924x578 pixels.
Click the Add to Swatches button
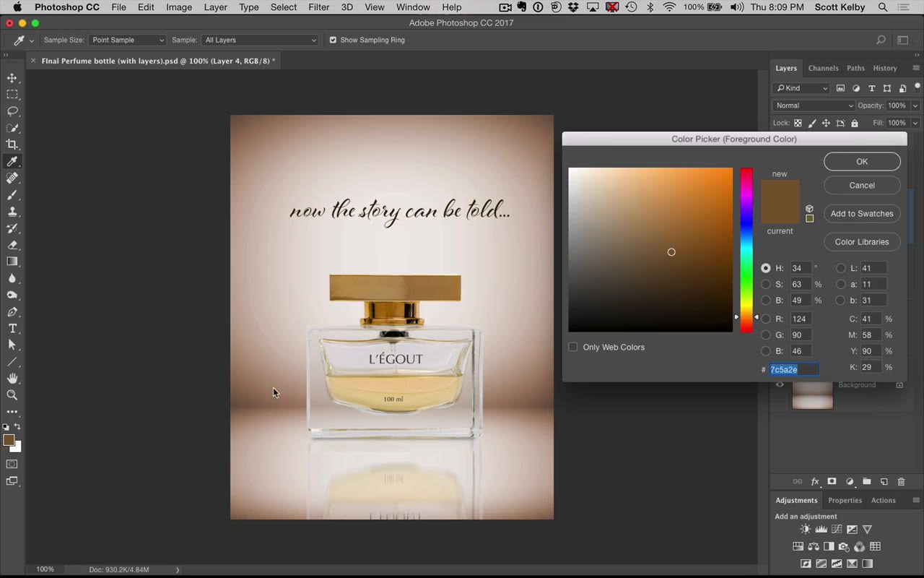(862, 213)
